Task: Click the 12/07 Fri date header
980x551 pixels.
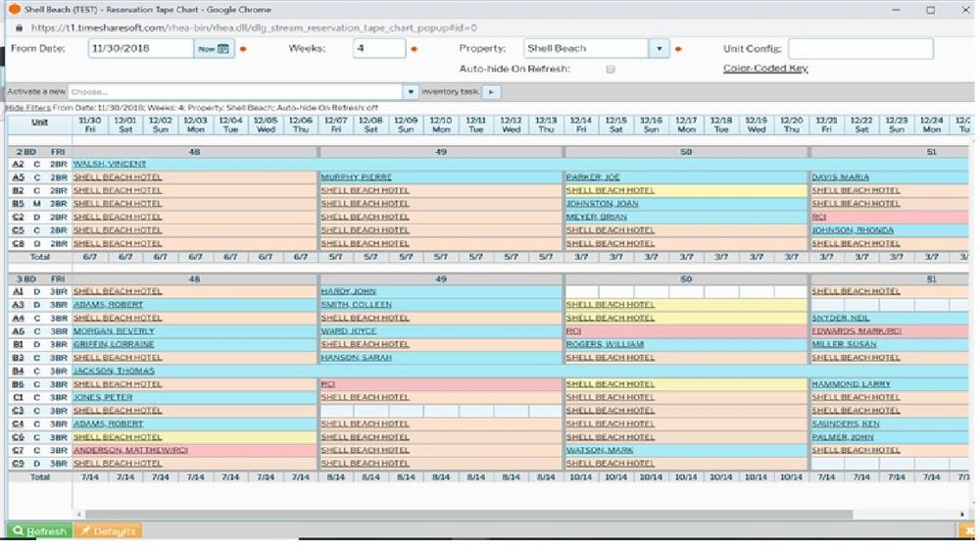Action: pos(335,125)
